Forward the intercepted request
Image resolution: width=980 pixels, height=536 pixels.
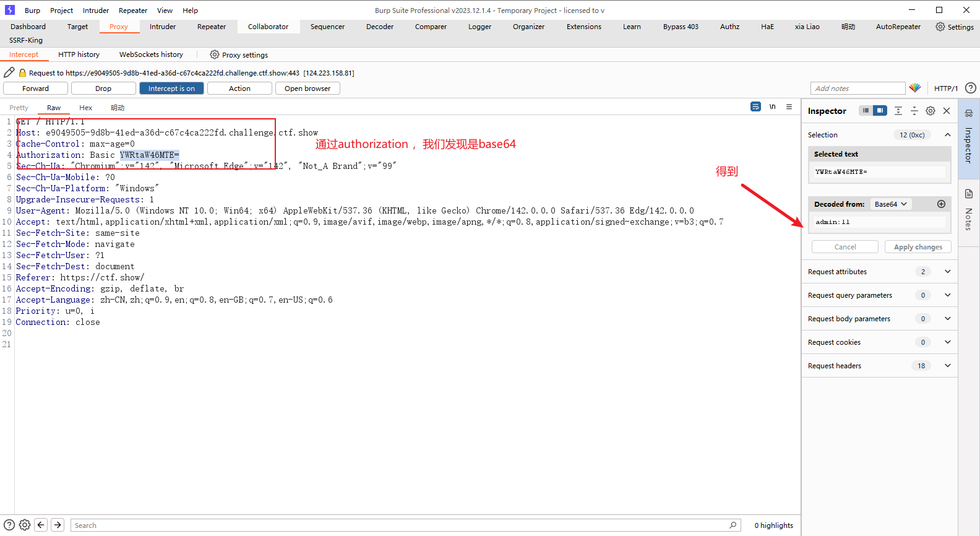pyautogui.click(x=35, y=89)
